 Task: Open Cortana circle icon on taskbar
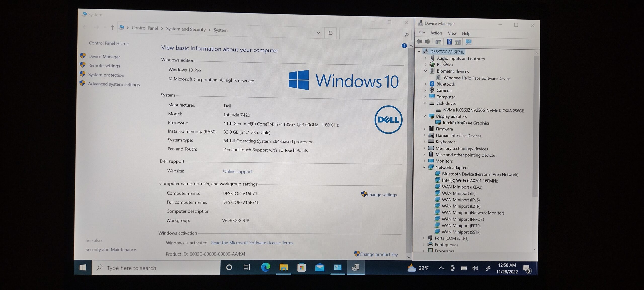pos(229,267)
